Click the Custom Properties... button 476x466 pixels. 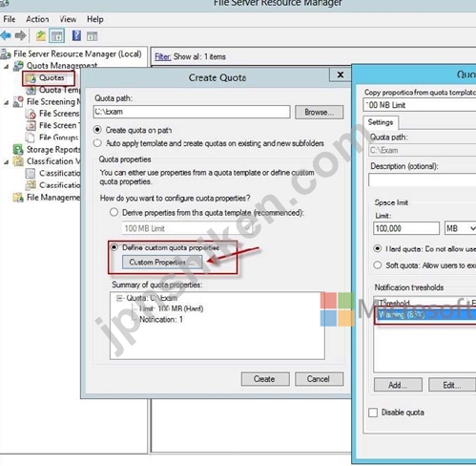pyautogui.click(x=162, y=263)
